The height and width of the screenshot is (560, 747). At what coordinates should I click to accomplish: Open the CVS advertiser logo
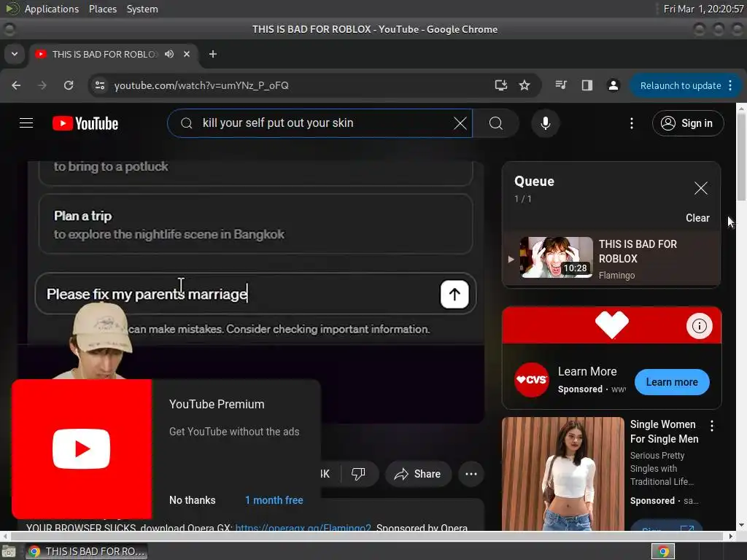pos(532,379)
